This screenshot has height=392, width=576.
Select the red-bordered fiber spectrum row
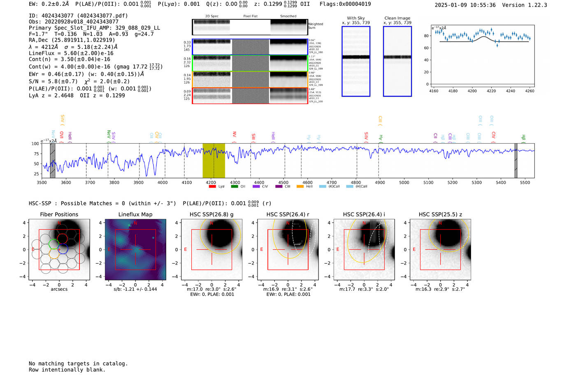250,95
